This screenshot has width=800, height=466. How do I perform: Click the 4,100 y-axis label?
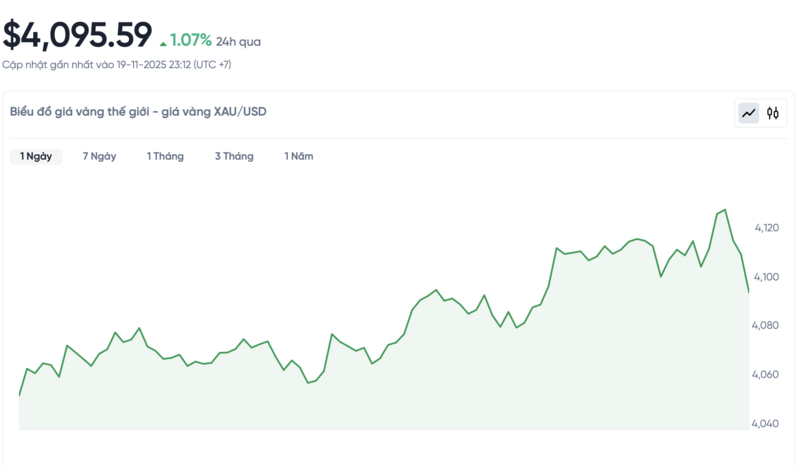pyautogui.click(x=766, y=277)
